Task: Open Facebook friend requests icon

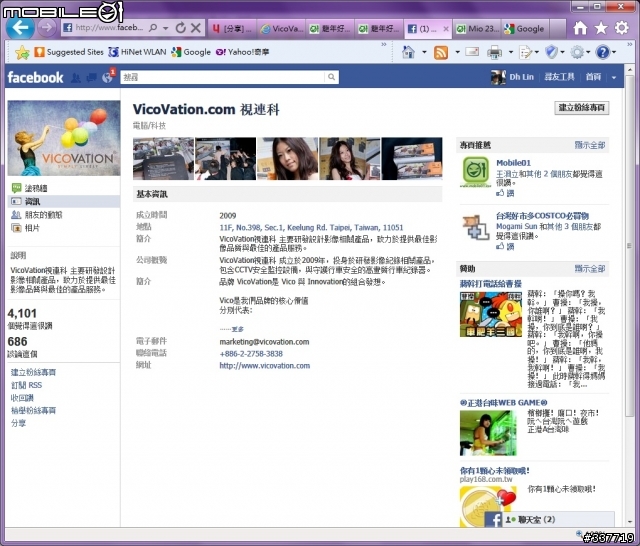Action: [76, 78]
